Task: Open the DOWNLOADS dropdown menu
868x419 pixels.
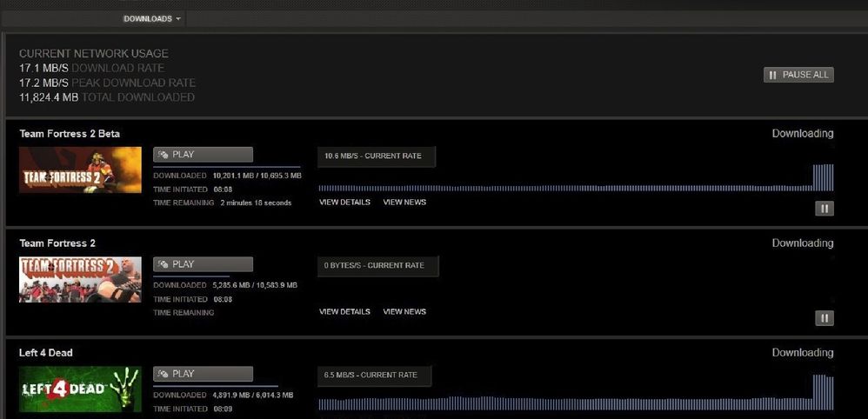Action: [x=152, y=19]
